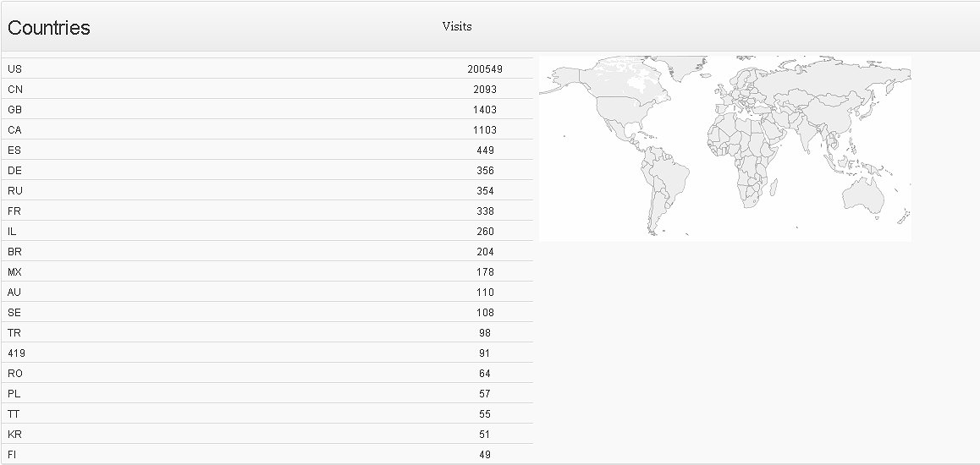
Task: Click the GB country code
Action: [x=15, y=110]
